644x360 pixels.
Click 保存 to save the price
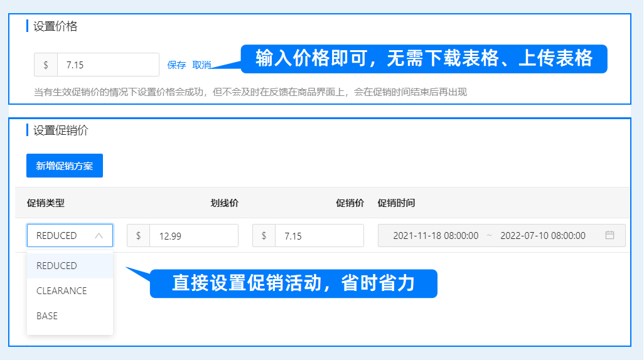[176, 65]
